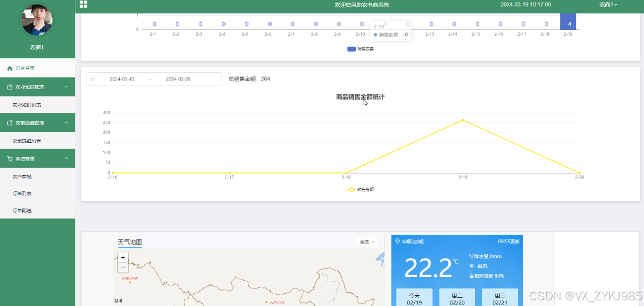The image size is (644, 306).
Task: Set the start date field 2024-02-16
Action: pos(122,79)
